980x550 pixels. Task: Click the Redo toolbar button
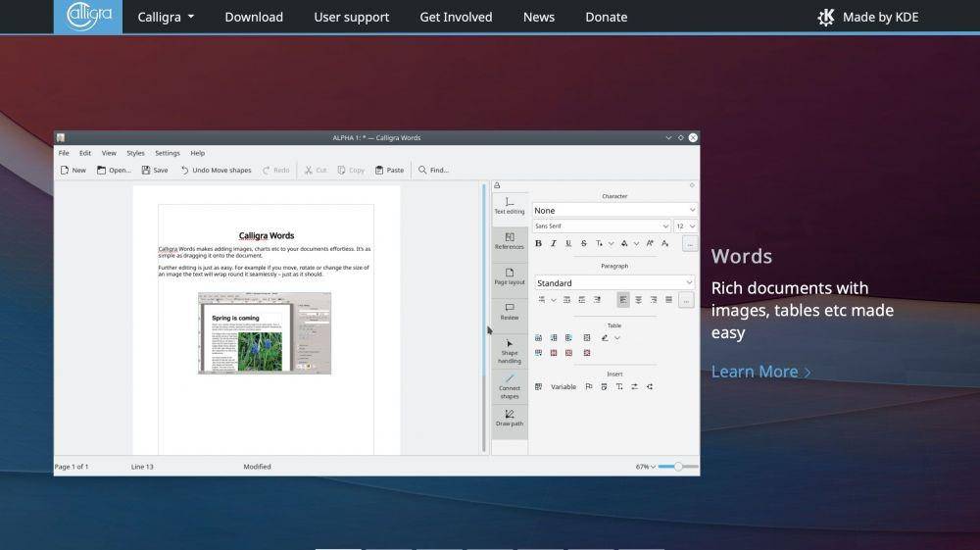tap(275, 170)
